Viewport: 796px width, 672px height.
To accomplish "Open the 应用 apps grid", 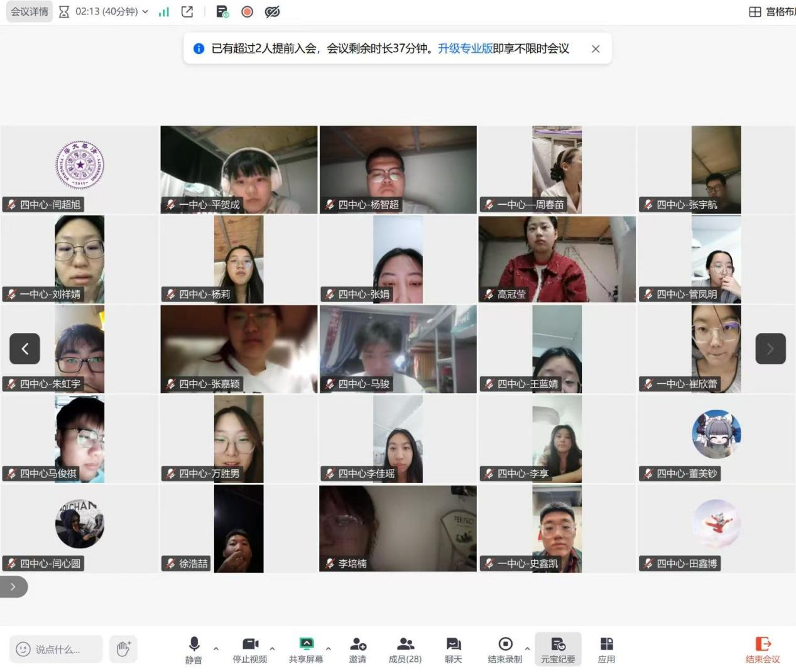I will 606,650.
